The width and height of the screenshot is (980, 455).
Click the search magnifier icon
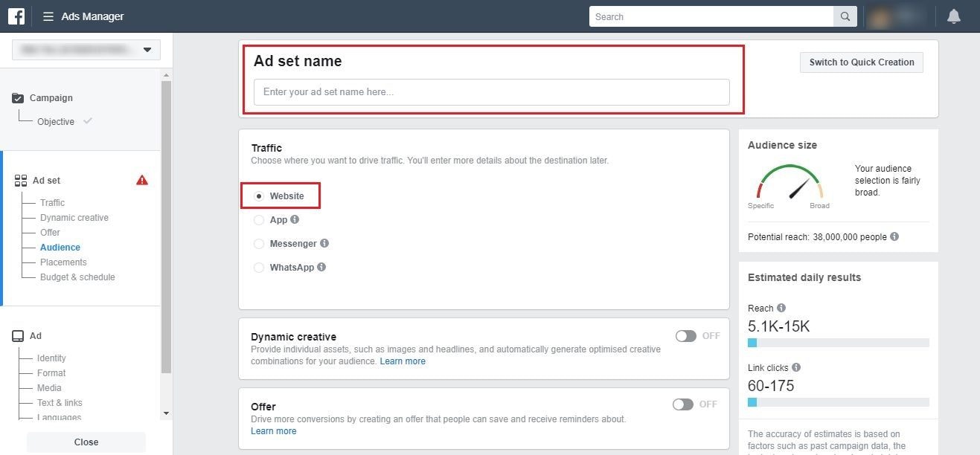[845, 16]
